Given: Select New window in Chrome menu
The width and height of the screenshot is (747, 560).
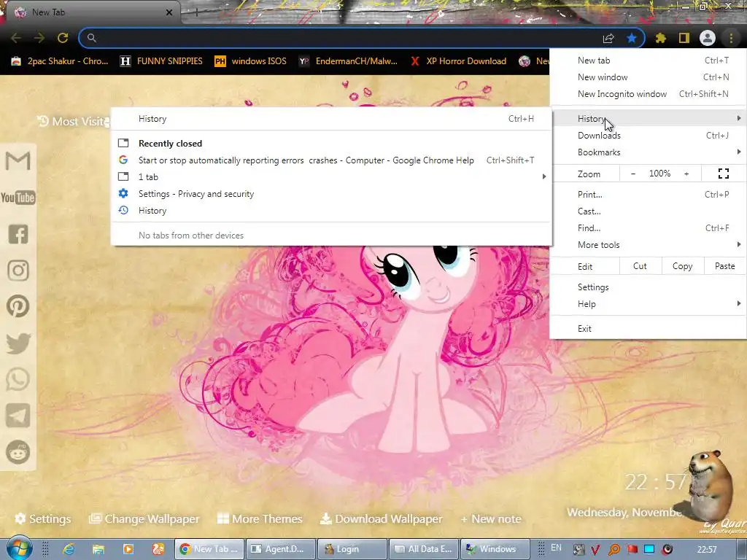Looking at the screenshot, I should 648,77.
